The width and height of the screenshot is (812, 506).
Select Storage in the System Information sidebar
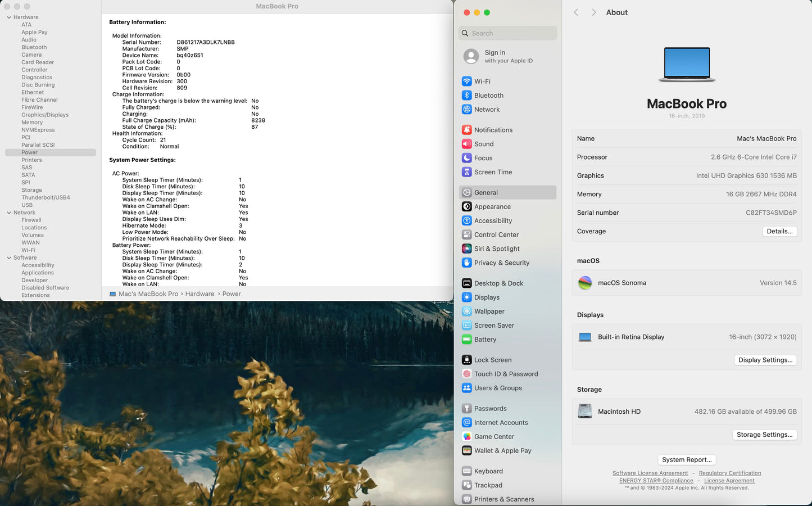31,190
